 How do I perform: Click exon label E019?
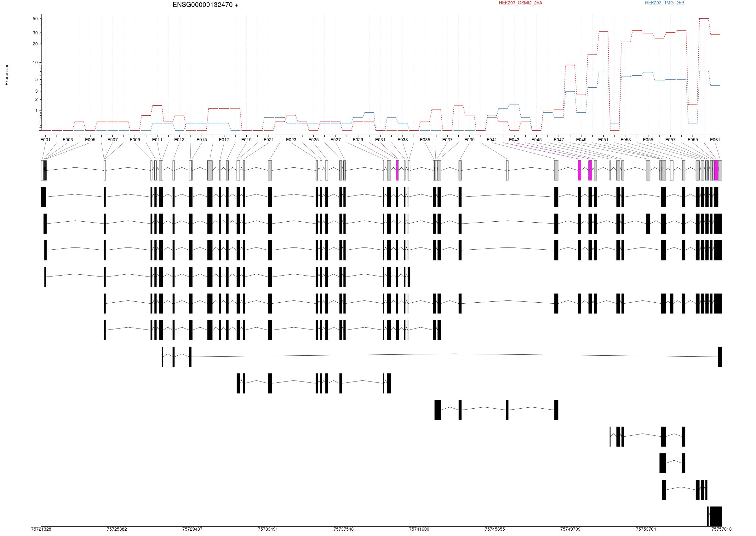pos(246,140)
